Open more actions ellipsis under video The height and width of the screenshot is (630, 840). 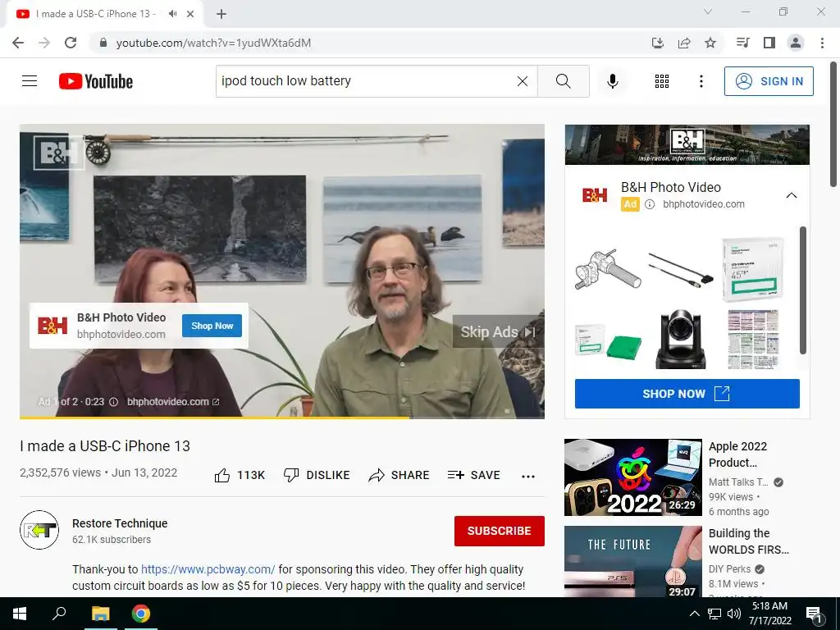[x=528, y=477]
